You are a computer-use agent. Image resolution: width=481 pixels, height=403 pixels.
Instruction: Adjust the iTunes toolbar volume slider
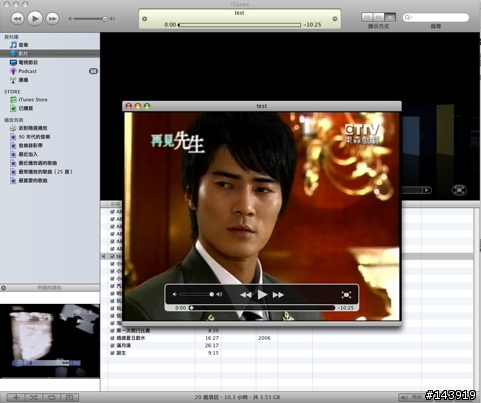tap(90, 19)
